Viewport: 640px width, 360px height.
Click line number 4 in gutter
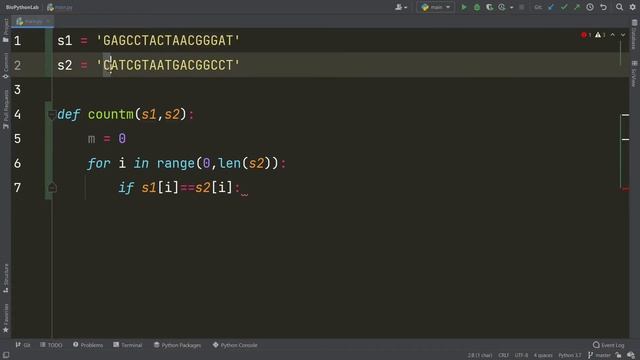[x=17, y=114]
